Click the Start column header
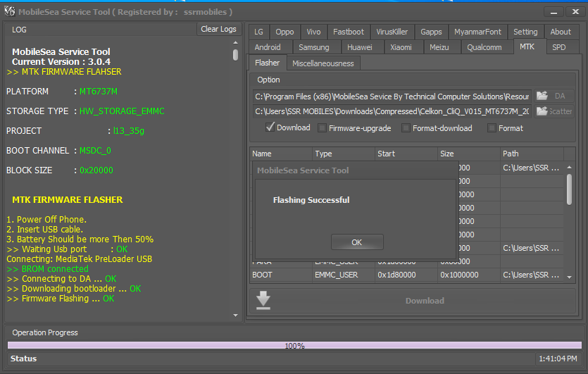Viewport: 588px width, 374px height. point(406,154)
